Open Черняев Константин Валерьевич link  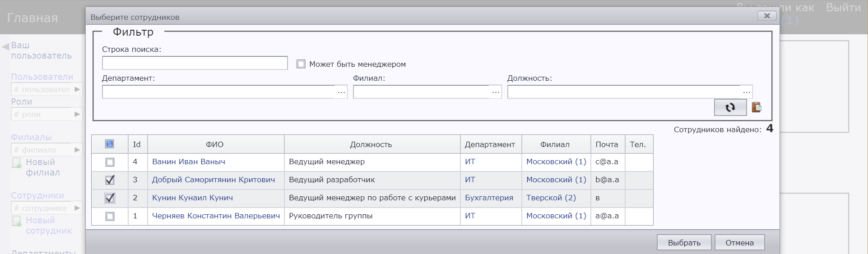click(216, 216)
